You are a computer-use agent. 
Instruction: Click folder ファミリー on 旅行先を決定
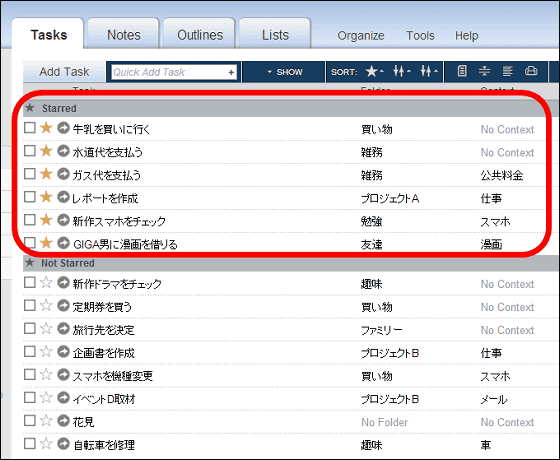coord(381,330)
